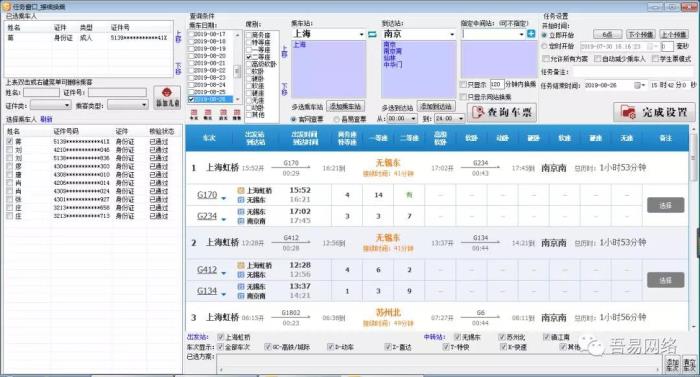Select the 定时开始 radio button

(544, 46)
